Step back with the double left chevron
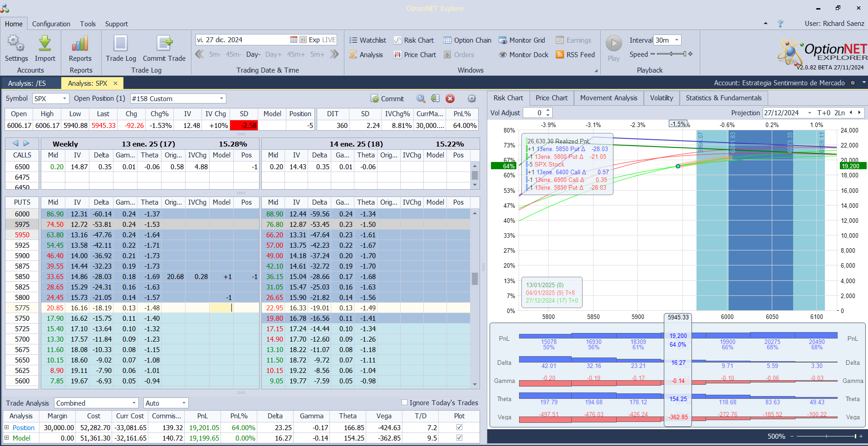 click(x=199, y=54)
